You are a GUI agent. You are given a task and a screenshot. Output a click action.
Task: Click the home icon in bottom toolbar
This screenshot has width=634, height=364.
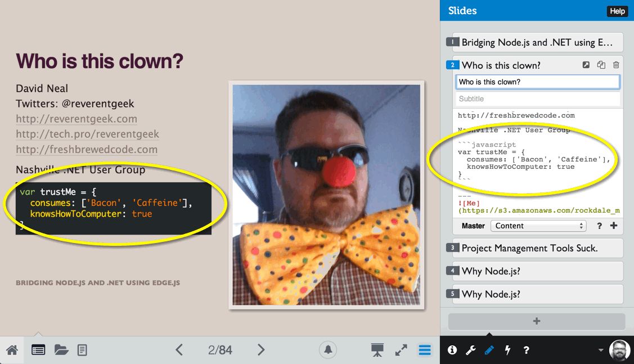[12, 350]
